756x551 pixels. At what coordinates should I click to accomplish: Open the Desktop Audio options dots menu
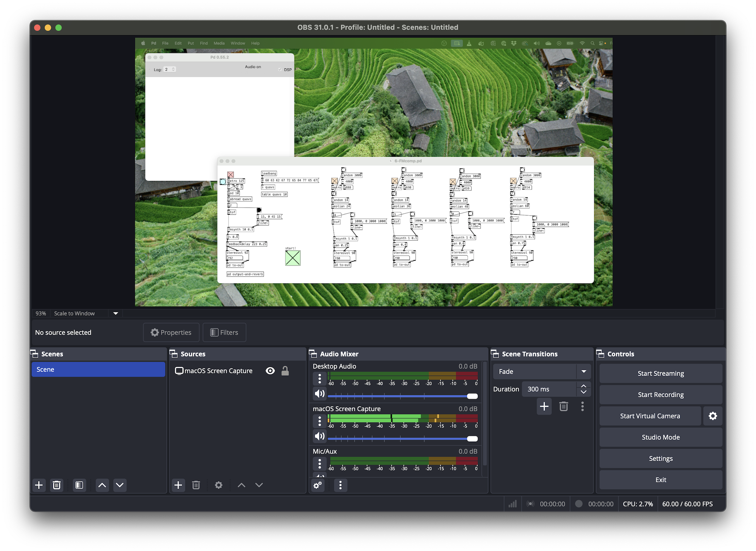tap(319, 378)
